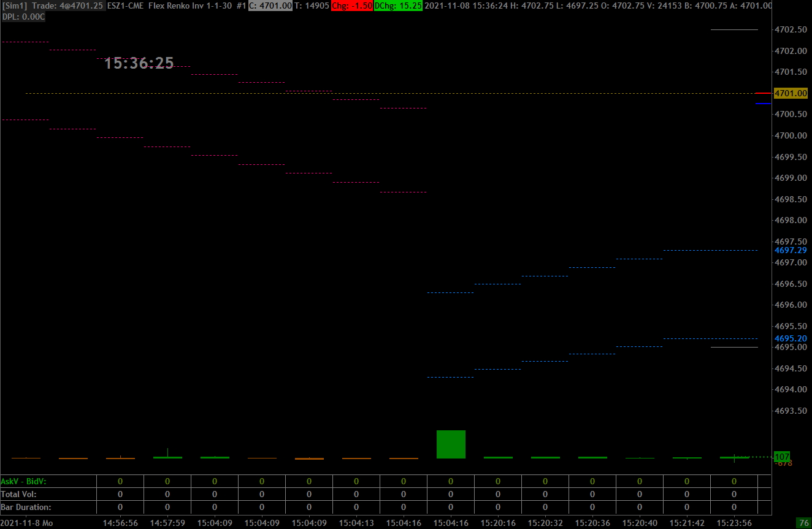This screenshot has width=812, height=529.
Task: Click the ESZ1-CME symbol in the header
Action: [126, 6]
